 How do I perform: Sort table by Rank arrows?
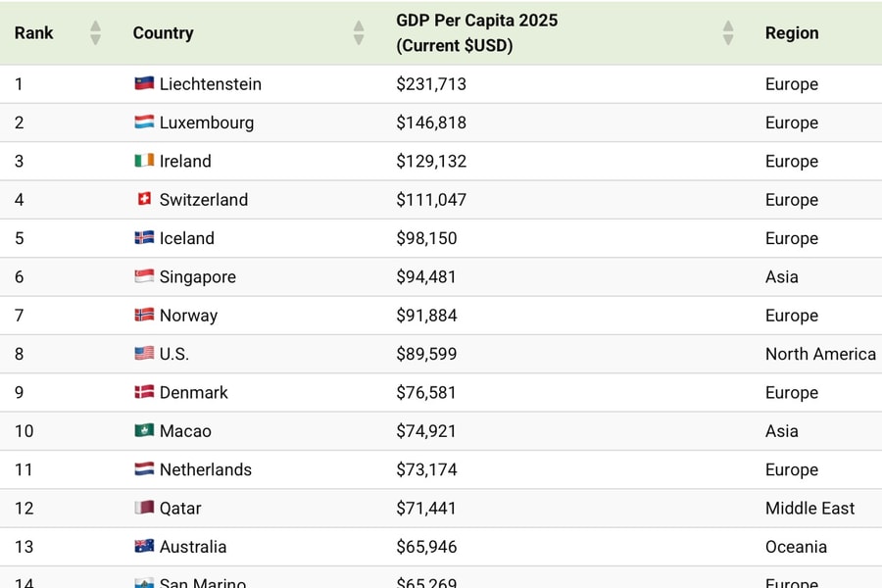[x=95, y=33]
